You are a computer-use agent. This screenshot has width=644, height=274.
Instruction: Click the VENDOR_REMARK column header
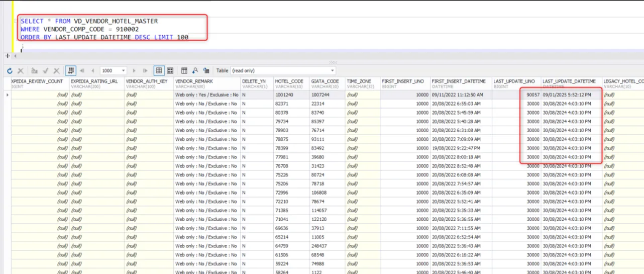click(194, 81)
